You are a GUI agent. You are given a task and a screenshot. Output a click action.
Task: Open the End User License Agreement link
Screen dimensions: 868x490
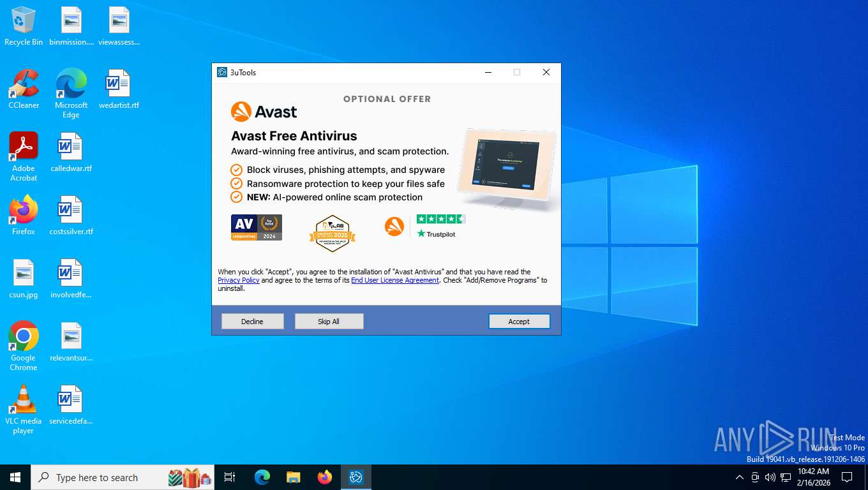pyautogui.click(x=395, y=280)
